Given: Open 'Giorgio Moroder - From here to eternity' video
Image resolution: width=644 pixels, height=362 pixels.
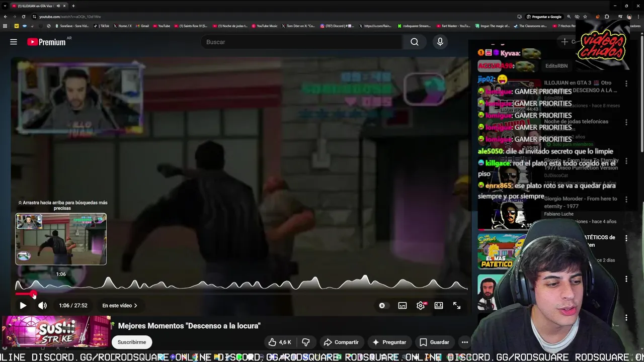Looking at the screenshot, I should tap(580, 202).
